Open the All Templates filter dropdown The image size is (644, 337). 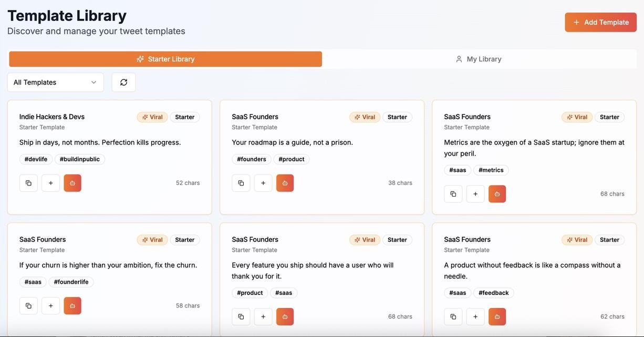tap(55, 83)
